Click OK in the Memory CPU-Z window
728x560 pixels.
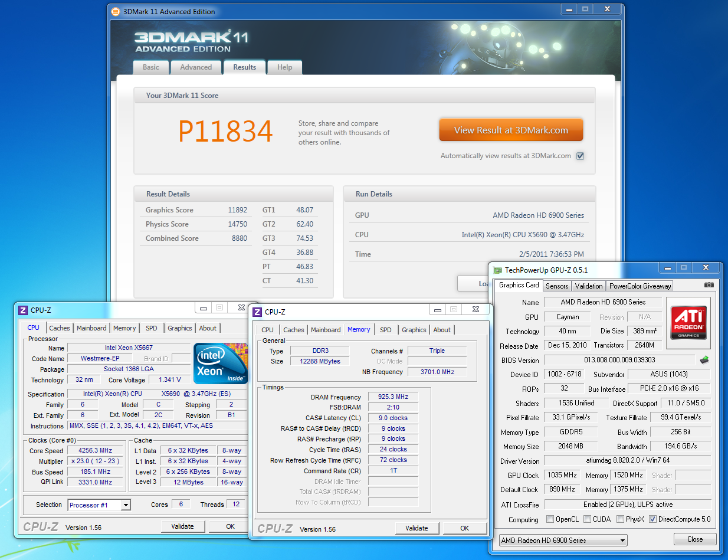coord(465,528)
